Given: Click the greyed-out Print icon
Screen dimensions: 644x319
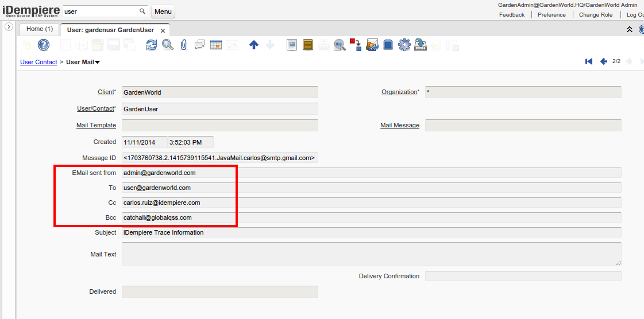Looking at the screenshot, I should (x=323, y=45).
